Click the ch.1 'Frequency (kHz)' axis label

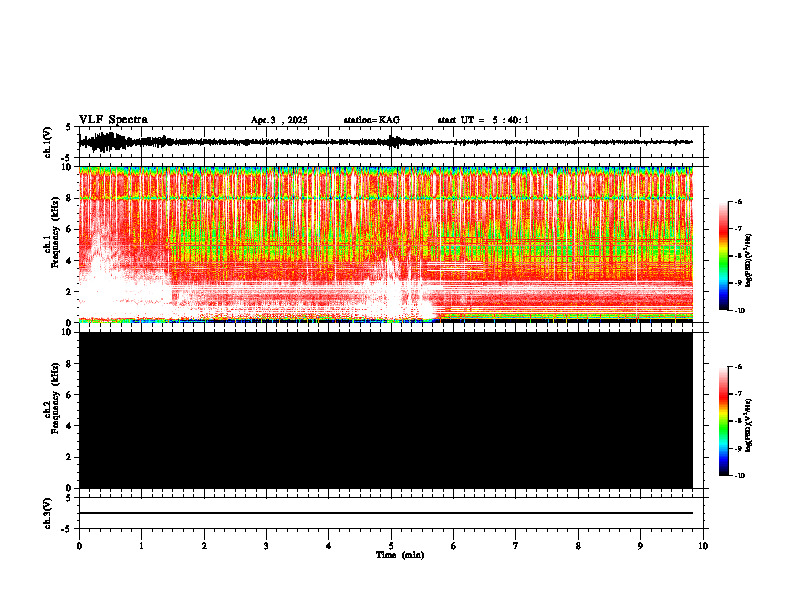(56, 233)
